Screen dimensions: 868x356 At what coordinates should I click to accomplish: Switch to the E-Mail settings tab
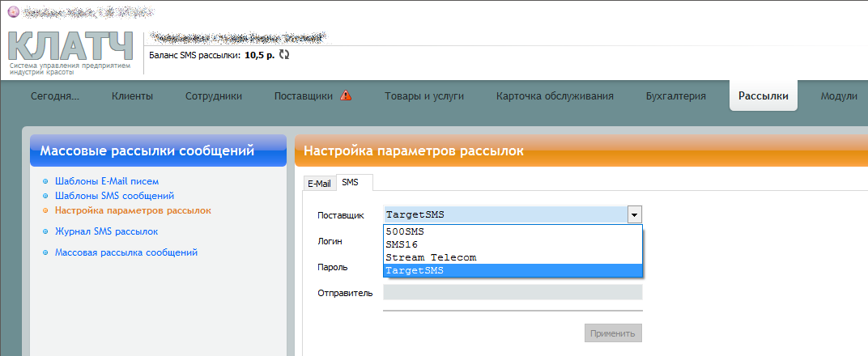[x=319, y=184]
